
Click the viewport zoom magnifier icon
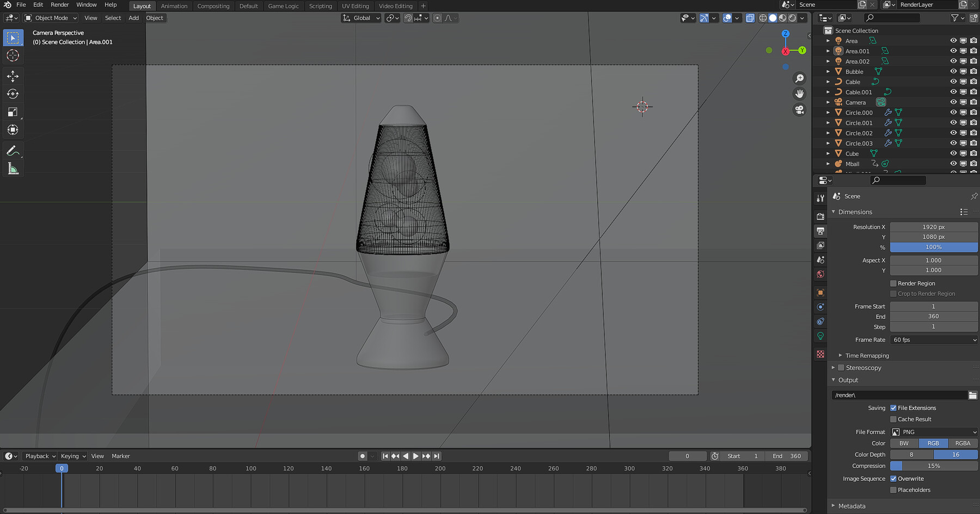pyautogui.click(x=799, y=78)
